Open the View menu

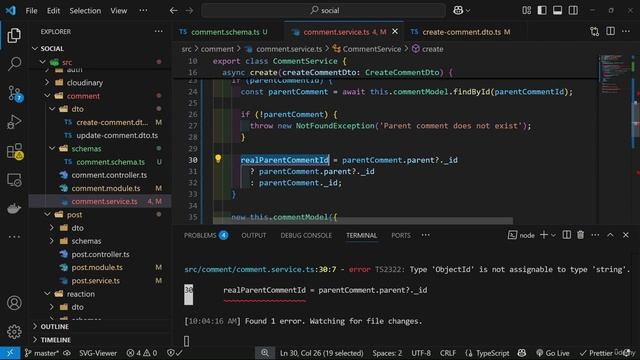point(118,11)
